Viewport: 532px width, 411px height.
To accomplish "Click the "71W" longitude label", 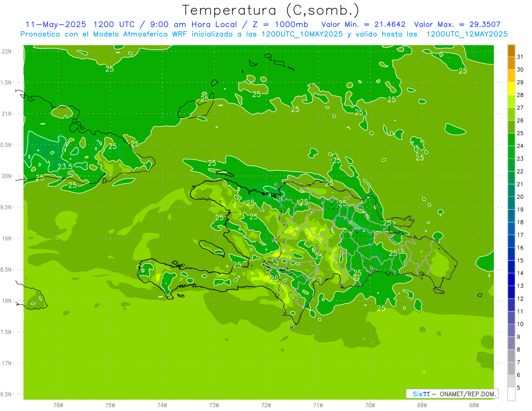I will [x=318, y=405].
